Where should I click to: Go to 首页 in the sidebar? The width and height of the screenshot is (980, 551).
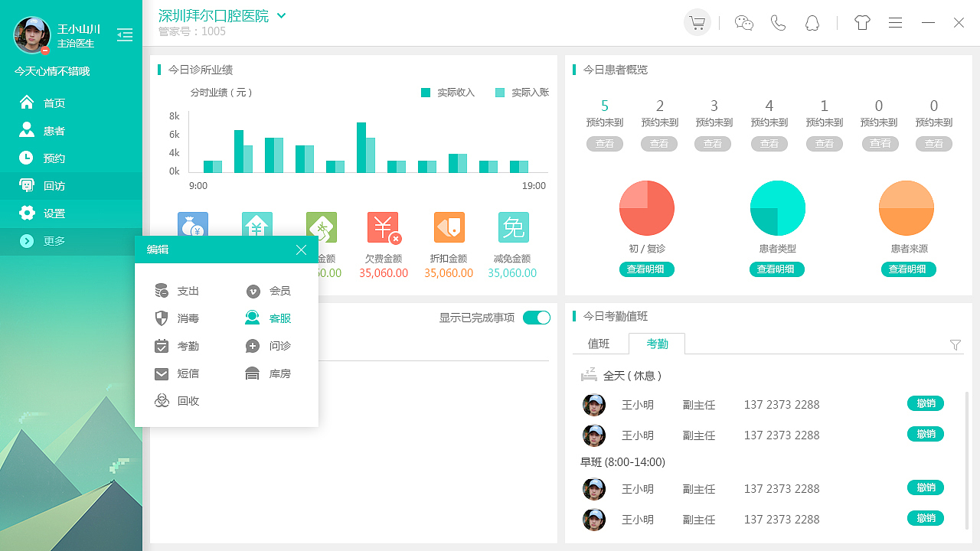(x=71, y=103)
